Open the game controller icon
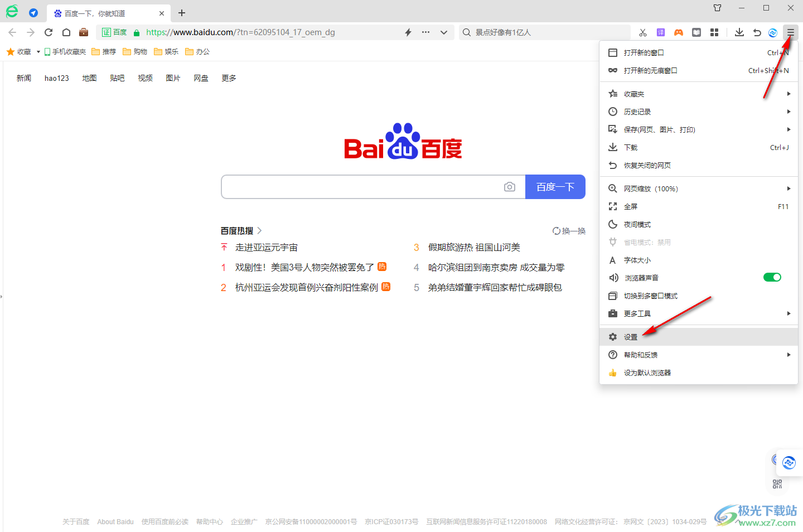803x532 pixels. pyautogui.click(x=679, y=32)
